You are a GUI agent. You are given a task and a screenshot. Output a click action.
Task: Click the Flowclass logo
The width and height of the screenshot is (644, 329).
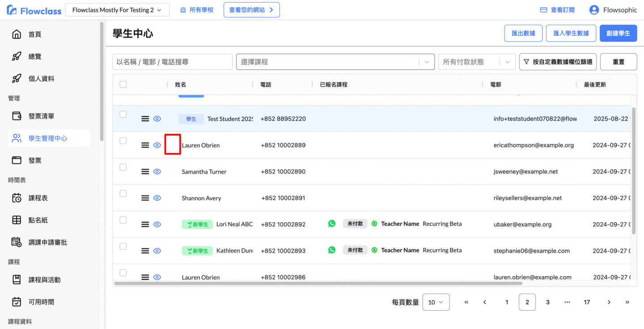(34, 10)
